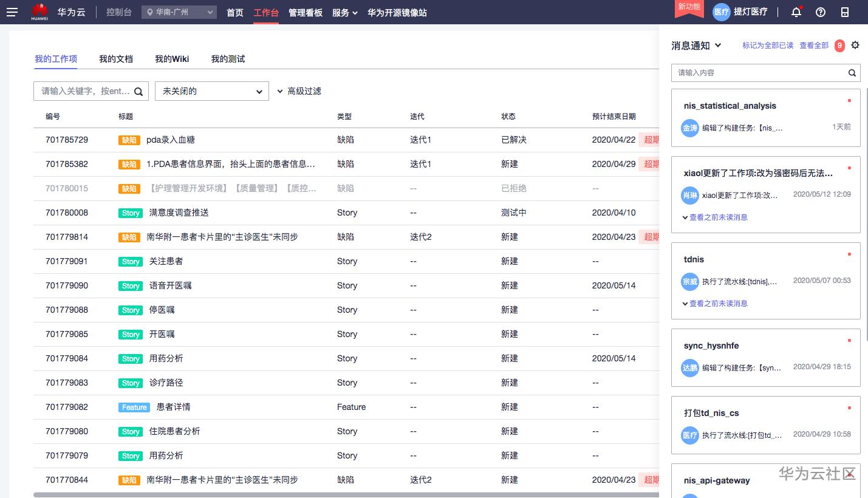
Task: Open work item 语音开医嘱
Action: (x=171, y=285)
